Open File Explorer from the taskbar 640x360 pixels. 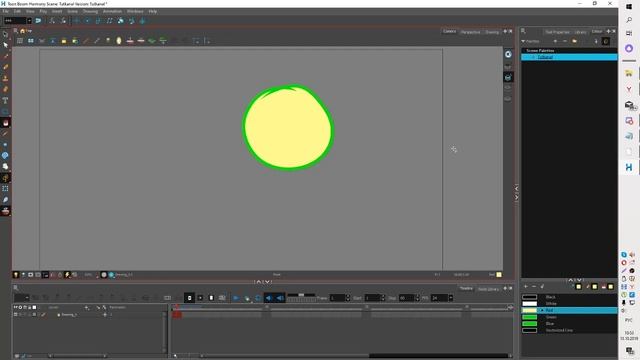pos(629,73)
